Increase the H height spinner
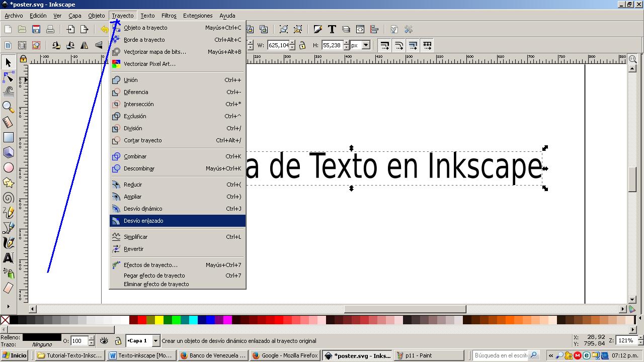Screen dimensions: 644x362 point(346,43)
